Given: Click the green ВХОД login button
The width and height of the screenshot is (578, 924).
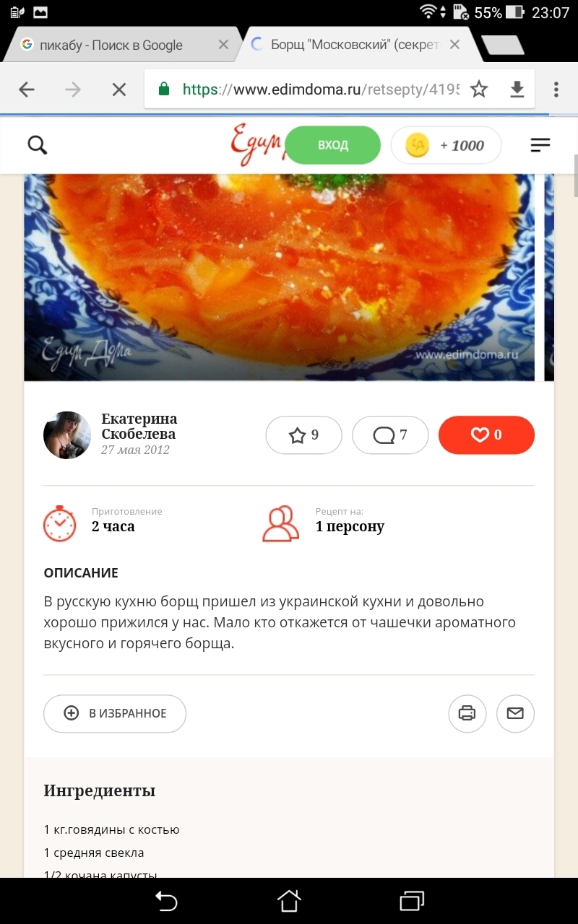Looking at the screenshot, I should point(333,145).
